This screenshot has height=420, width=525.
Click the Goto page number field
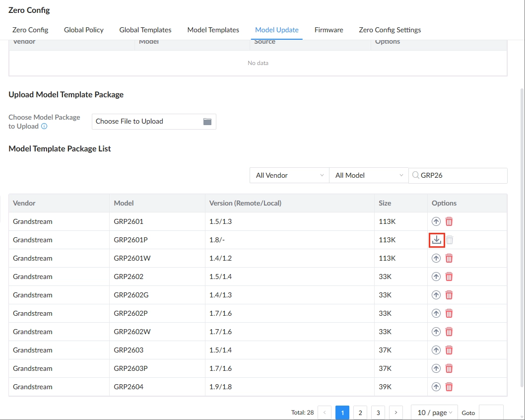pos(491,413)
